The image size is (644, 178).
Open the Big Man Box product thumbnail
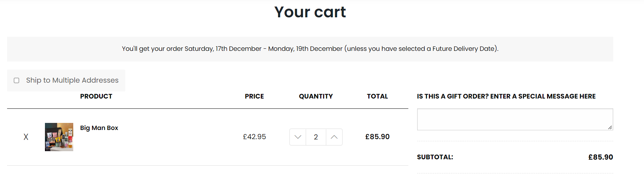(x=59, y=137)
